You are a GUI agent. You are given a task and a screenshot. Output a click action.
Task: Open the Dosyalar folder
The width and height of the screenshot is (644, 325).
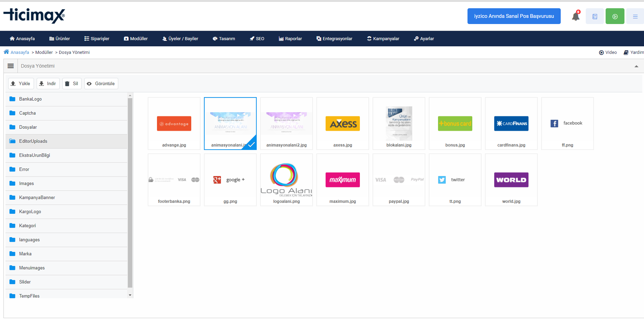click(x=66, y=127)
